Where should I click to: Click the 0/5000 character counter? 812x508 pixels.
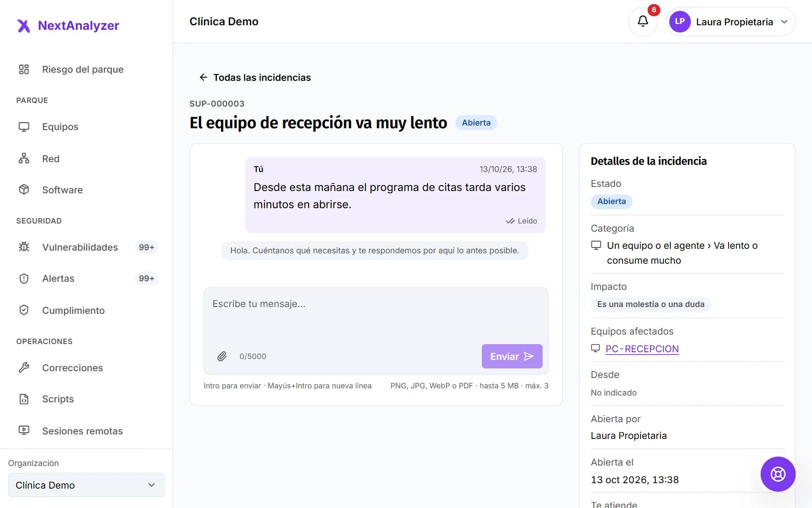pyautogui.click(x=253, y=356)
